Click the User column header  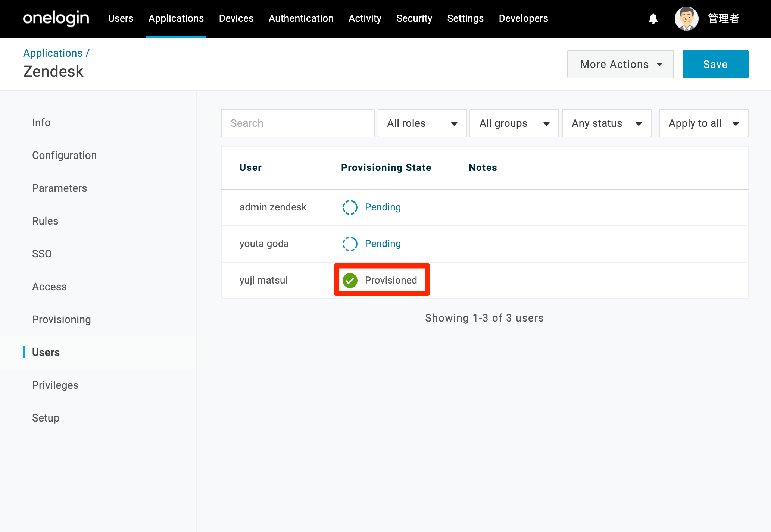(x=250, y=168)
